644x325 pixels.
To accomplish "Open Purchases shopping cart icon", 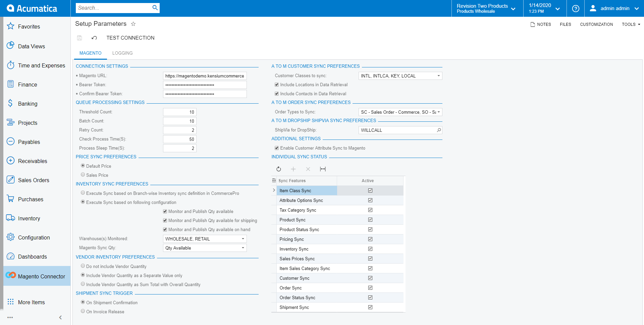I will pyautogui.click(x=10, y=199).
